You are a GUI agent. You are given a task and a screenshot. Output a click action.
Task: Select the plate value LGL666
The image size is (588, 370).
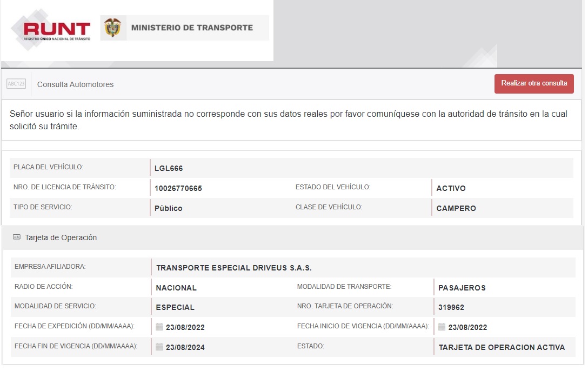tap(169, 168)
